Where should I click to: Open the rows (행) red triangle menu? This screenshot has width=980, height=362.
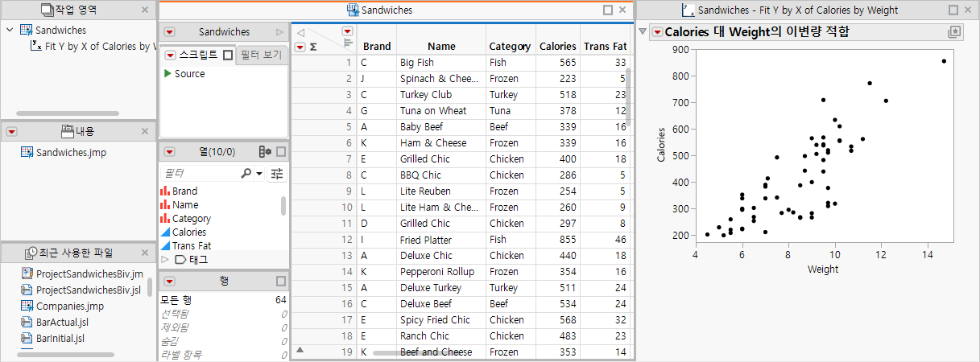170,281
